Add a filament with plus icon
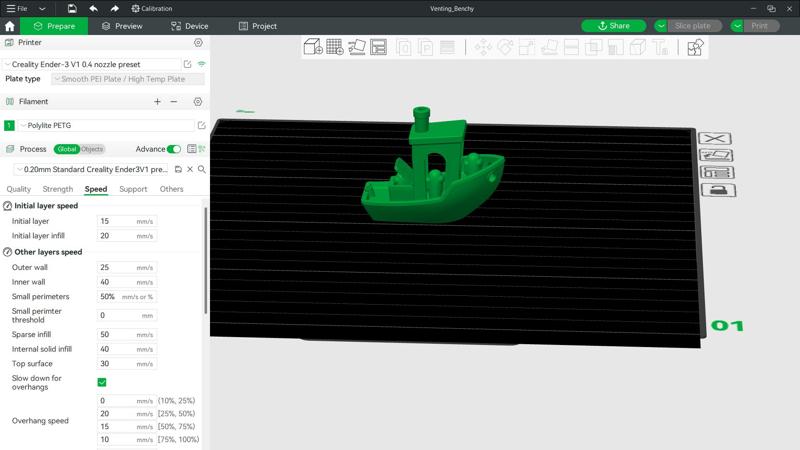Screen dimensions: 800x450 [x=157, y=102]
